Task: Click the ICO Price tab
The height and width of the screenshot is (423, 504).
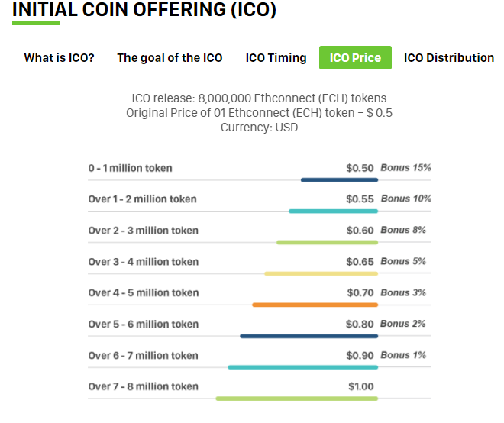Action: point(355,58)
